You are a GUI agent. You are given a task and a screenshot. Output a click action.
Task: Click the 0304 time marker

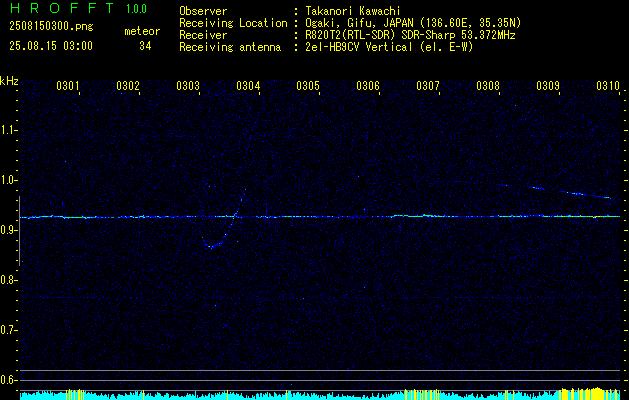click(248, 86)
